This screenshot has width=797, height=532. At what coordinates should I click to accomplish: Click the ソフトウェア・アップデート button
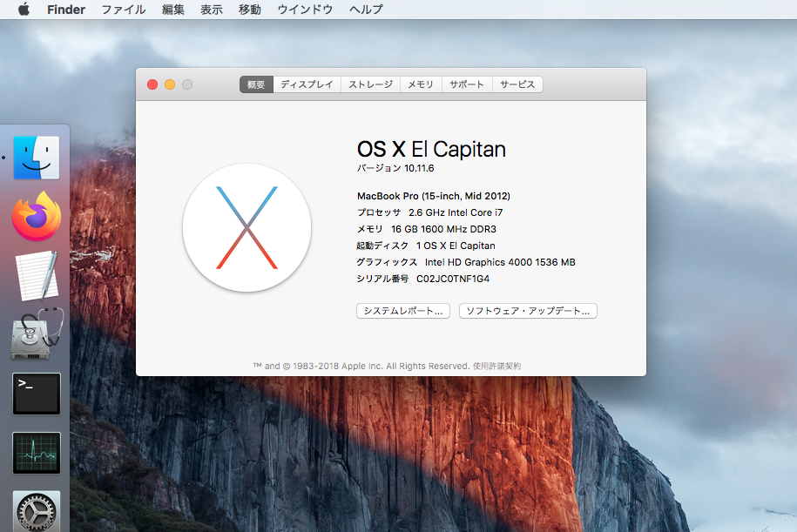528,311
